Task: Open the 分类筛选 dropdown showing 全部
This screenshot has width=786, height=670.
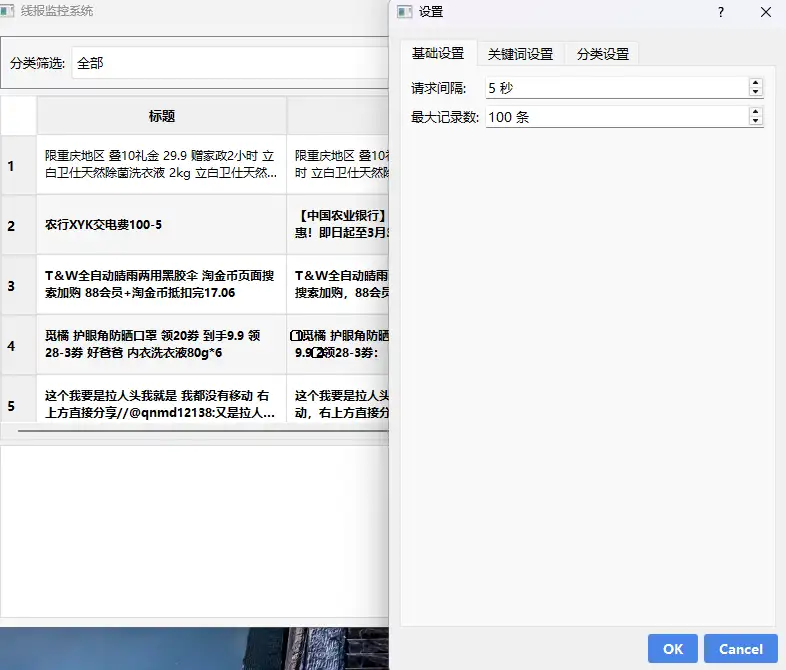Action: point(230,63)
